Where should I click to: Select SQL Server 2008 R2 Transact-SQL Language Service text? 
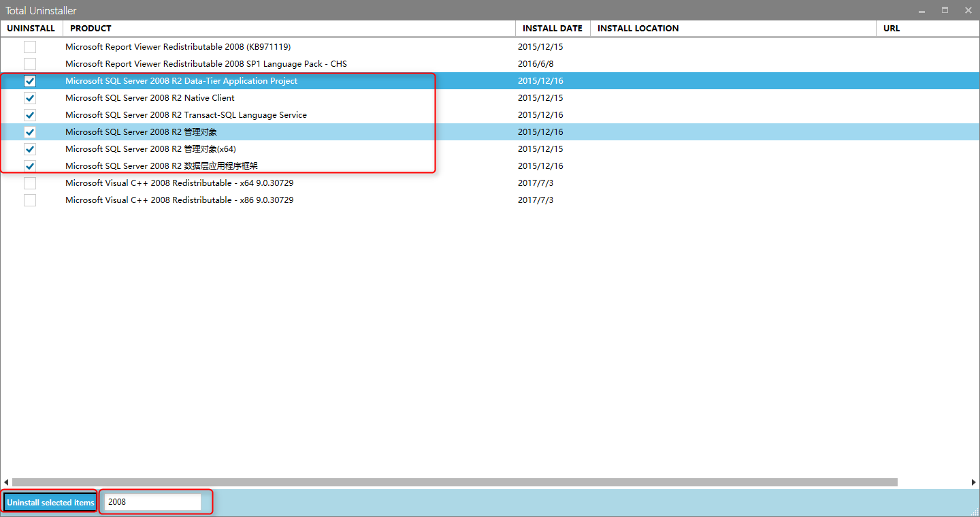(x=186, y=115)
